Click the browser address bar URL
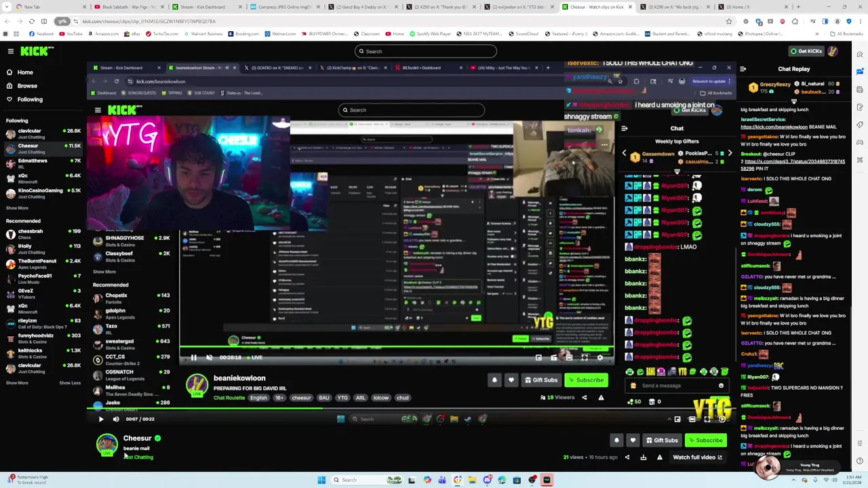868x488 pixels. point(149,21)
